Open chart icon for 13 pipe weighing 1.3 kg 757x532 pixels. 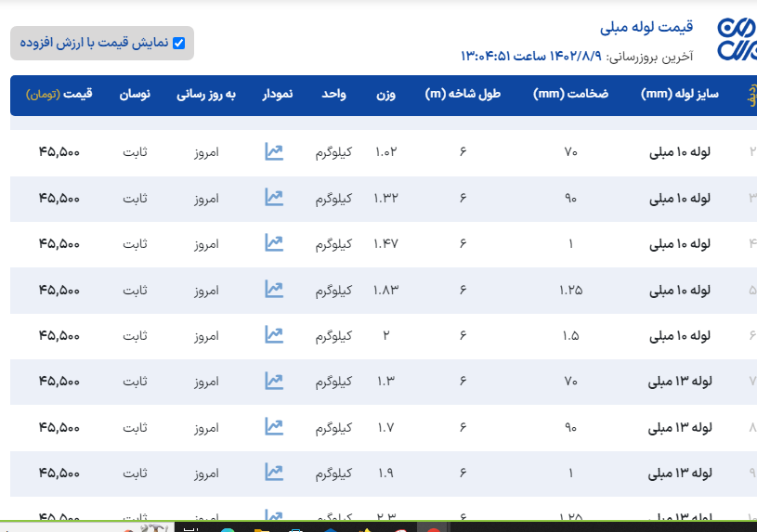coord(273,380)
